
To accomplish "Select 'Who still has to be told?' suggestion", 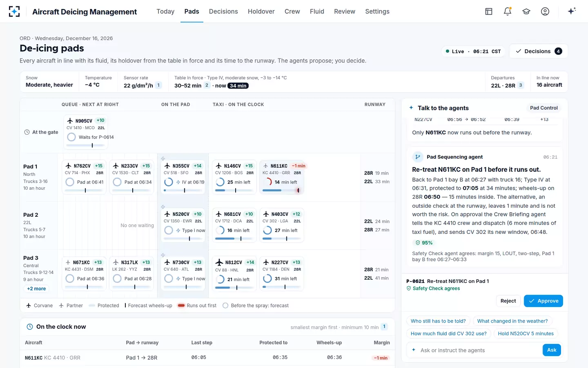I will coord(438,321).
